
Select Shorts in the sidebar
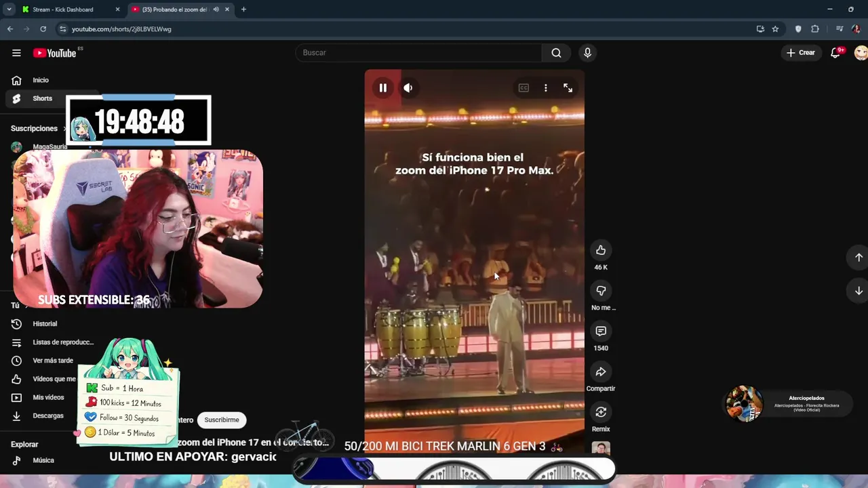[x=42, y=98]
